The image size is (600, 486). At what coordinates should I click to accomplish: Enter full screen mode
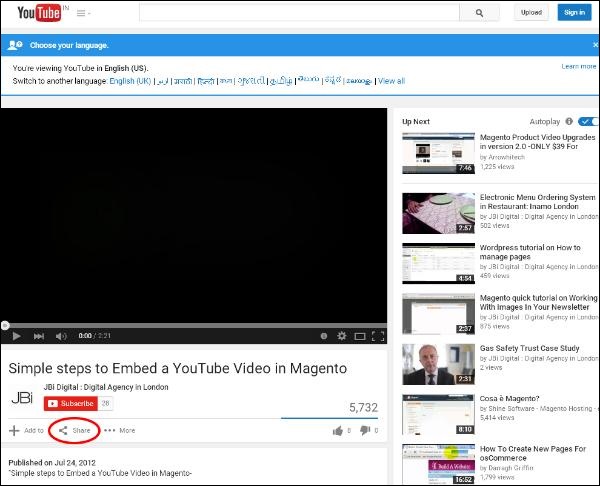378,336
